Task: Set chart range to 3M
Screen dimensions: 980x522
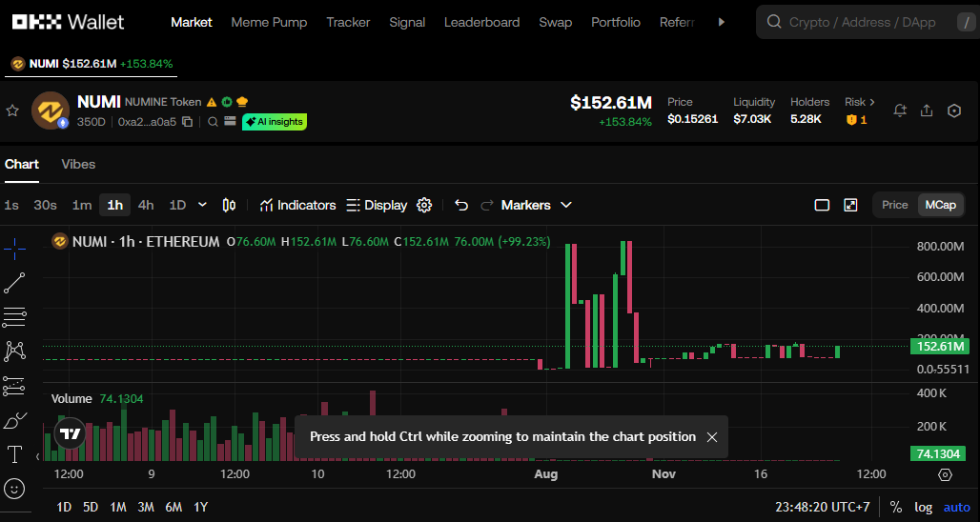Action: tap(146, 507)
